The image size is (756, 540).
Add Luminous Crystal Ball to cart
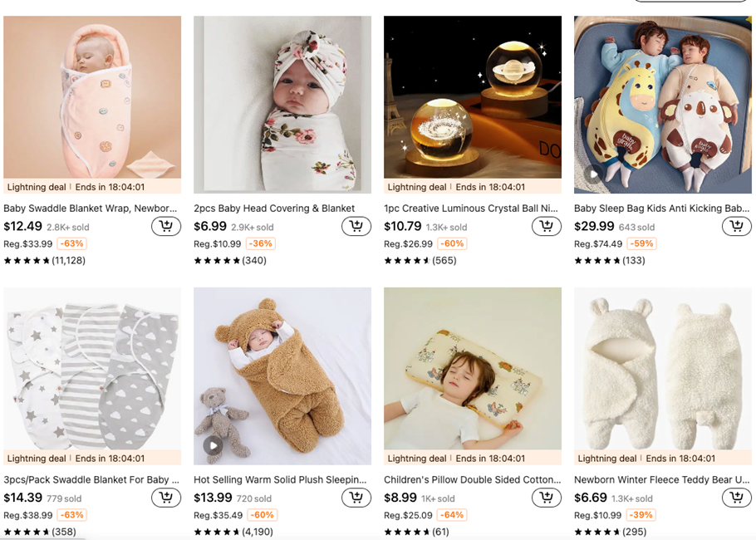(547, 226)
